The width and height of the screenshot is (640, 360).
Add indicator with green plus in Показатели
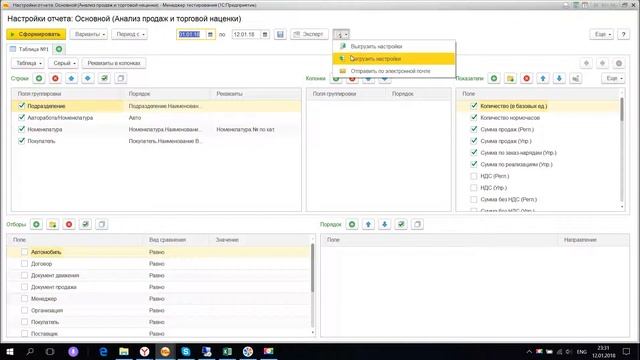[494, 78]
